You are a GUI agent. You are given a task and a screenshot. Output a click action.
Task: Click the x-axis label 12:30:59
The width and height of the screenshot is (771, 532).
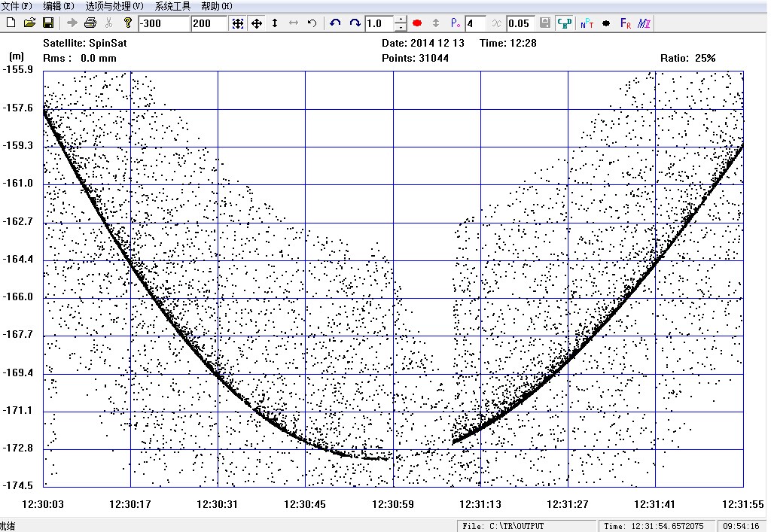click(393, 504)
